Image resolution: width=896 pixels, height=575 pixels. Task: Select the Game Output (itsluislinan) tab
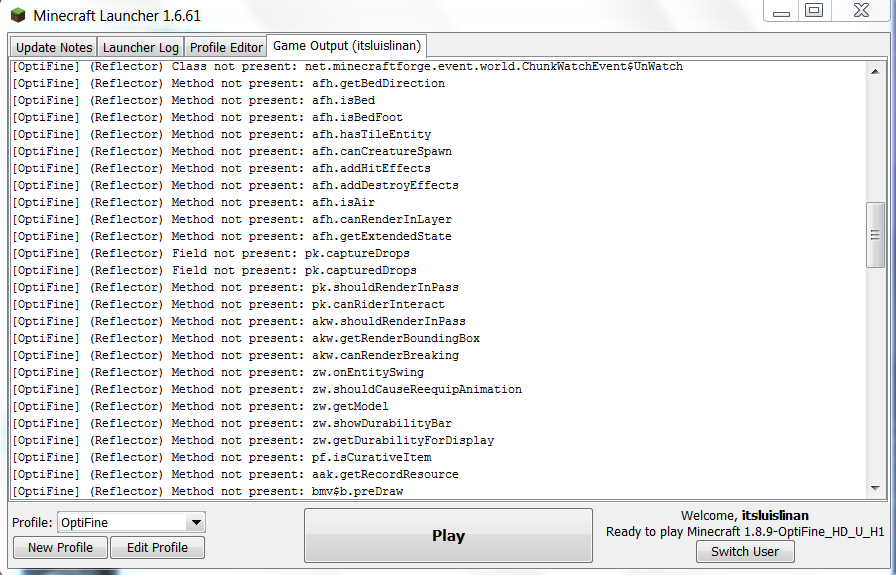347,46
